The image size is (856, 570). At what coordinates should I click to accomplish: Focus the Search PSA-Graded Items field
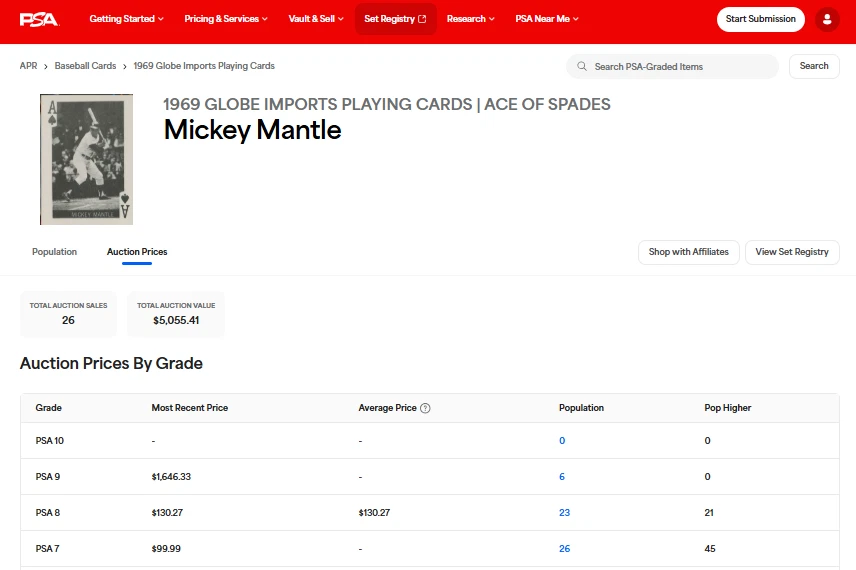673,66
